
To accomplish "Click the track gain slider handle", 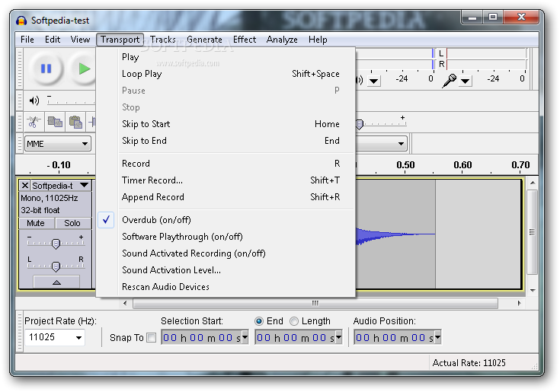I will click(x=56, y=244).
